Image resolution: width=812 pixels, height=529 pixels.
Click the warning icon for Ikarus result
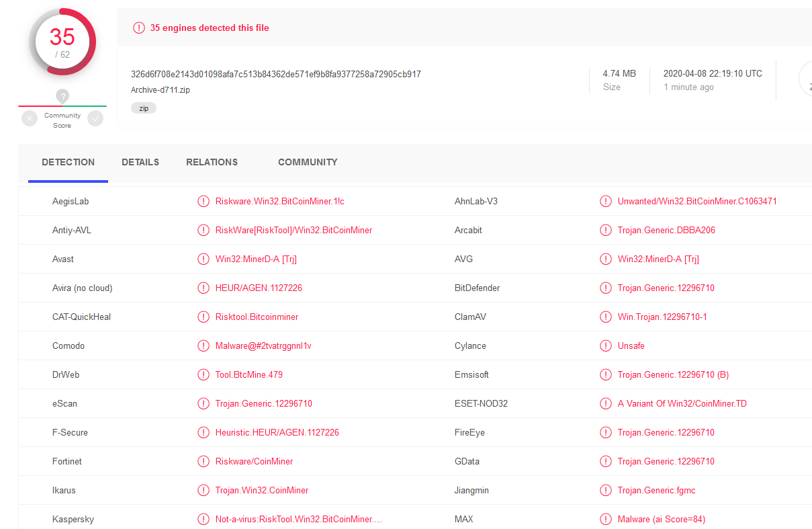(204, 490)
